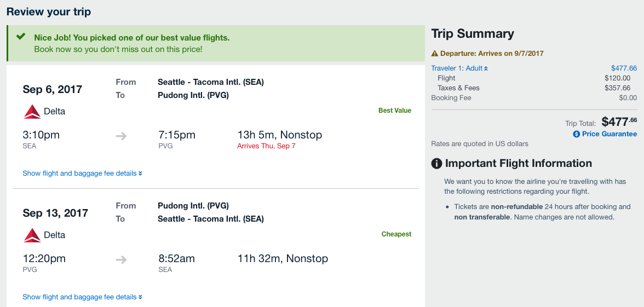This screenshot has height=307, width=644.
Task: Click the Cheapest label
Action: (x=396, y=234)
